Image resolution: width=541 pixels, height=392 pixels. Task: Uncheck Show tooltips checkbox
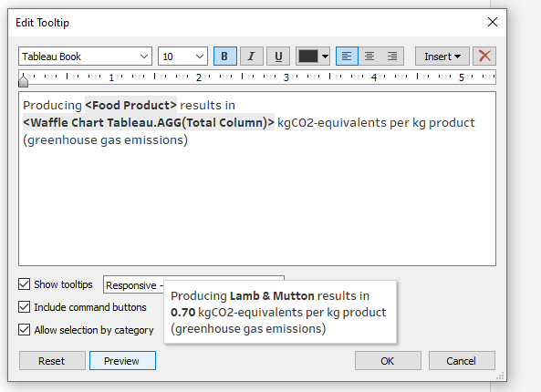tap(24, 284)
